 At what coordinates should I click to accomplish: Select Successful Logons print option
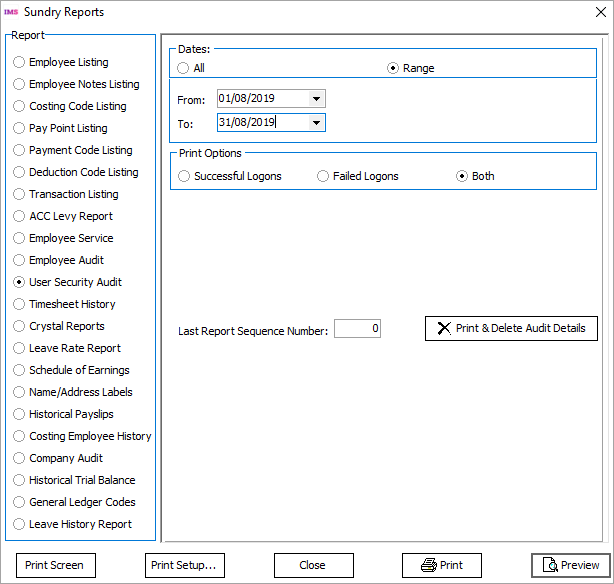click(x=184, y=176)
